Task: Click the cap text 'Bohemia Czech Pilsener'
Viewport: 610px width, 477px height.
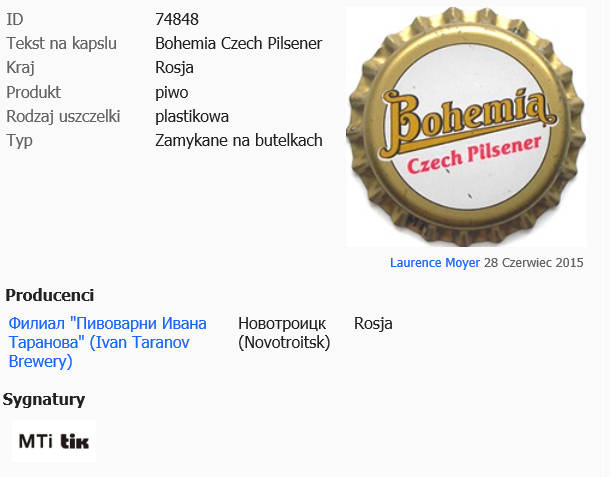Action: pyautogui.click(x=238, y=43)
